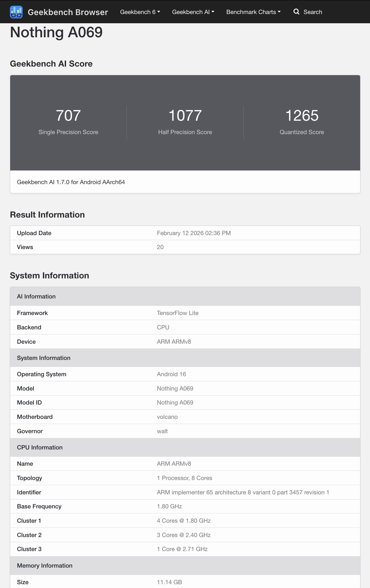Click the Geekbench logo icon
Viewport: 370px width, 588px height.
pos(16,12)
